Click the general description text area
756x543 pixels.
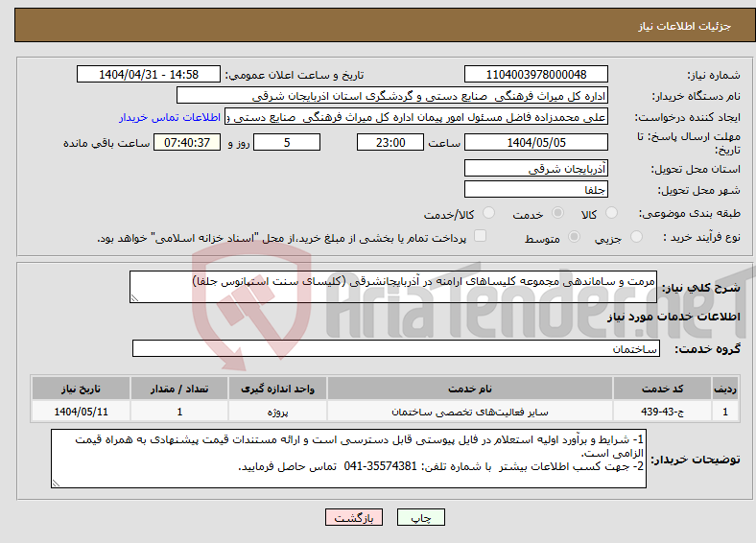pos(393,287)
